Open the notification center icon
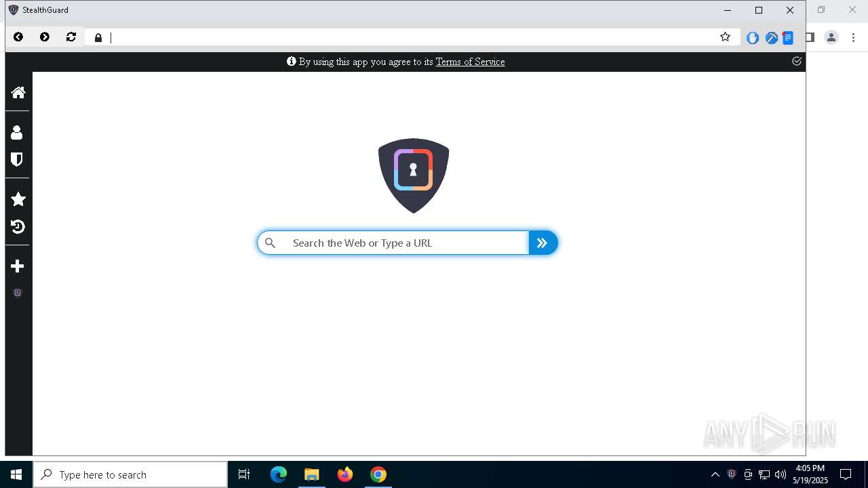Screen dimensions: 868x488 point(846,474)
